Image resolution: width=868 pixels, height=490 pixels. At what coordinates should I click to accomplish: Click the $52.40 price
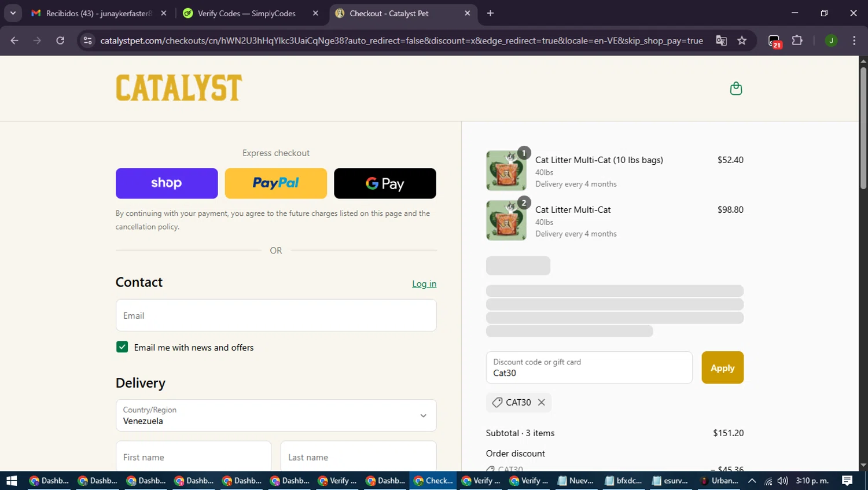coord(730,160)
